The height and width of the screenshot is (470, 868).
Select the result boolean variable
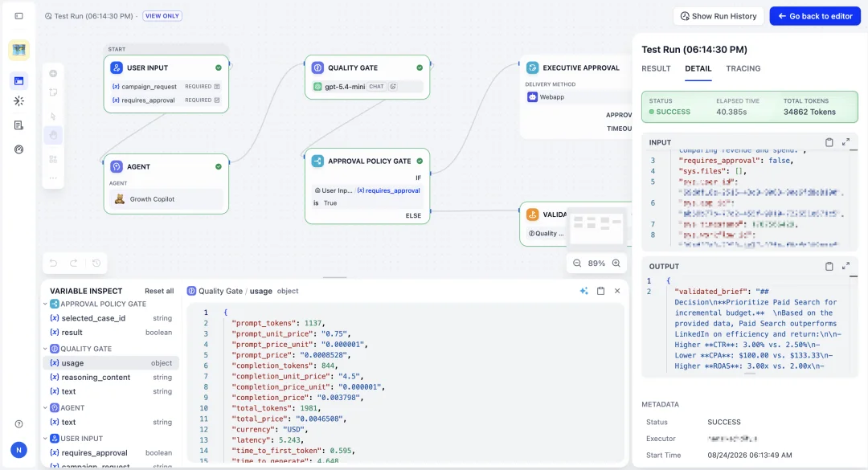pos(111,333)
